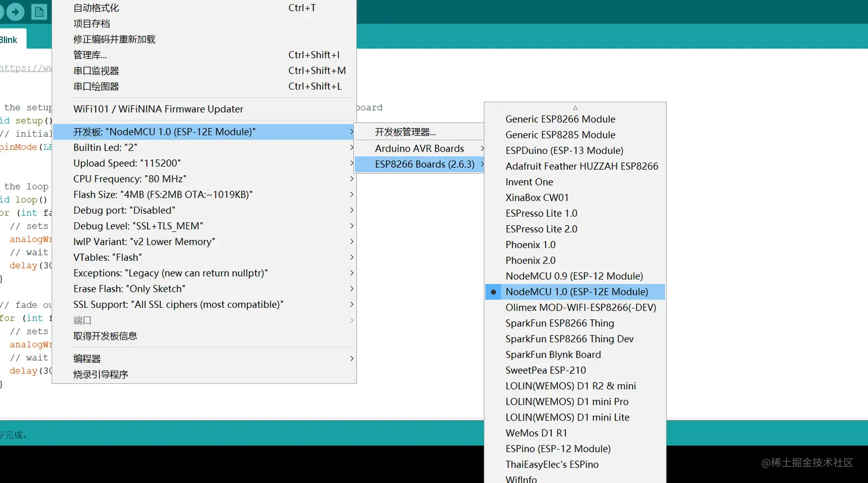Switch to the Blink sketch tab
868x483 pixels.
(11, 40)
